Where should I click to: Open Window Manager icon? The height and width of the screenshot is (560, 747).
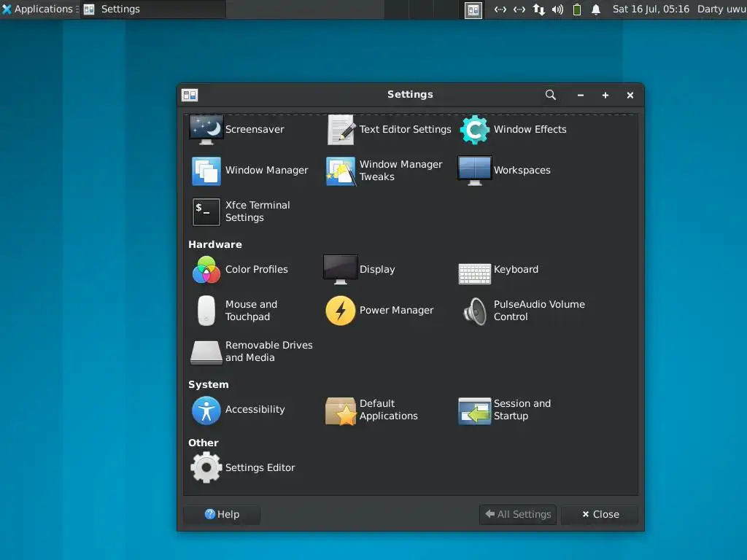click(x=206, y=171)
